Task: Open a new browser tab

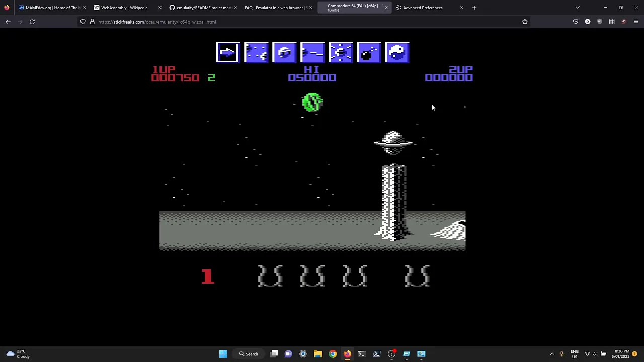Action: [474, 8]
